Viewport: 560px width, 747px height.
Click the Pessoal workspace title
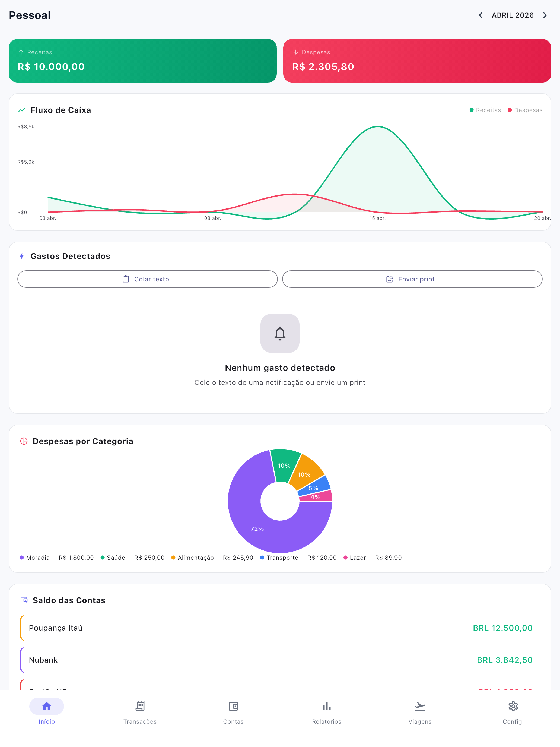coord(30,15)
